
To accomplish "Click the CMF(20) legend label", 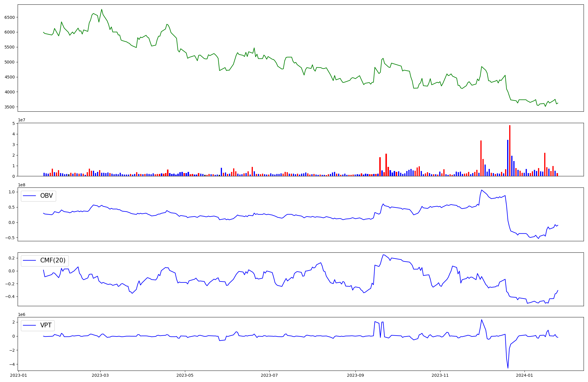I will 53,261.
